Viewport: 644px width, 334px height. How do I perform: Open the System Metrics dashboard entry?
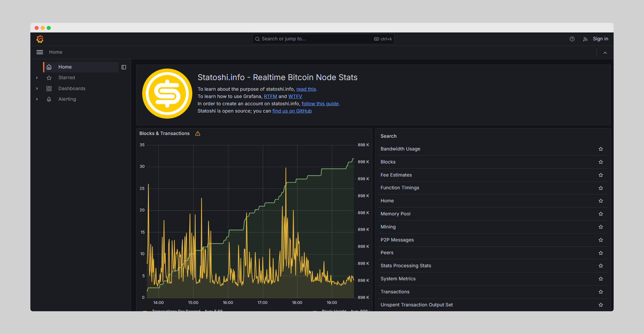pos(398,279)
